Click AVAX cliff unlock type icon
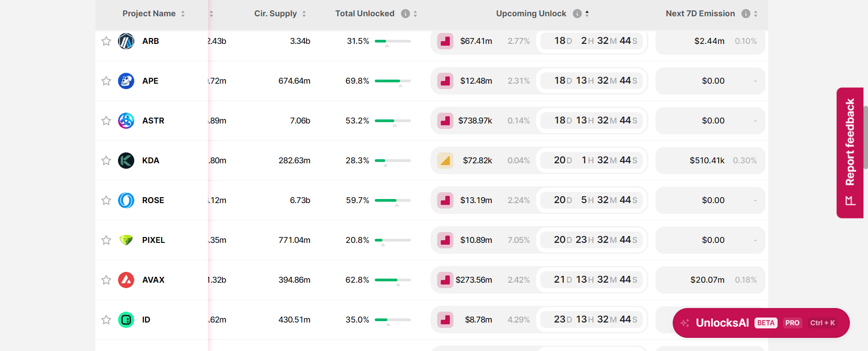The image size is (868, 351). (445, 280)
